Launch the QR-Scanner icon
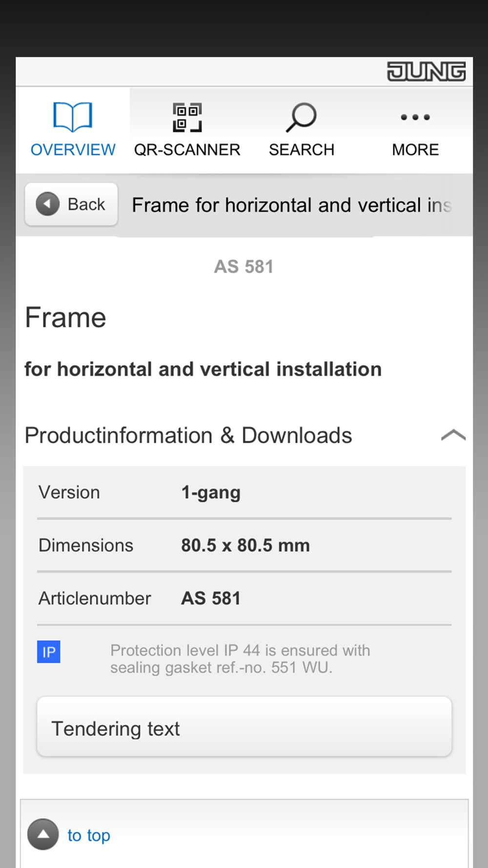The width and height of the screenshot is (488, 868). coord(187,117)
